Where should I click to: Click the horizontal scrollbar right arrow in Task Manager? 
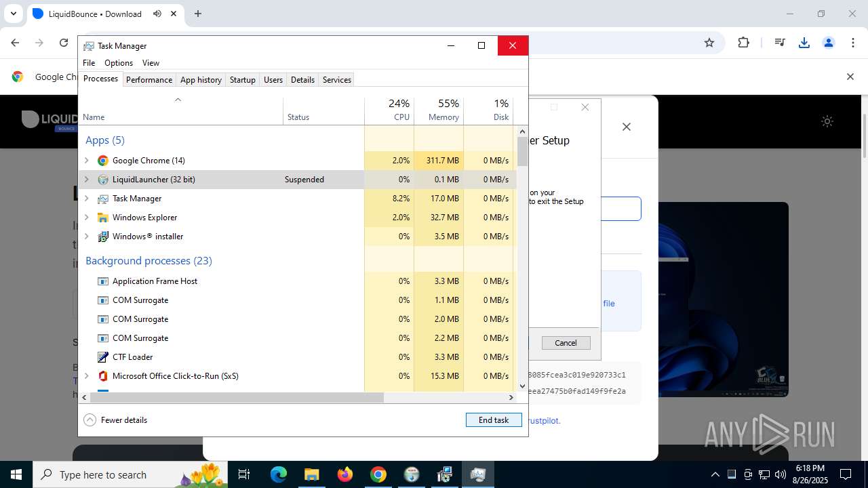(511, 397)
